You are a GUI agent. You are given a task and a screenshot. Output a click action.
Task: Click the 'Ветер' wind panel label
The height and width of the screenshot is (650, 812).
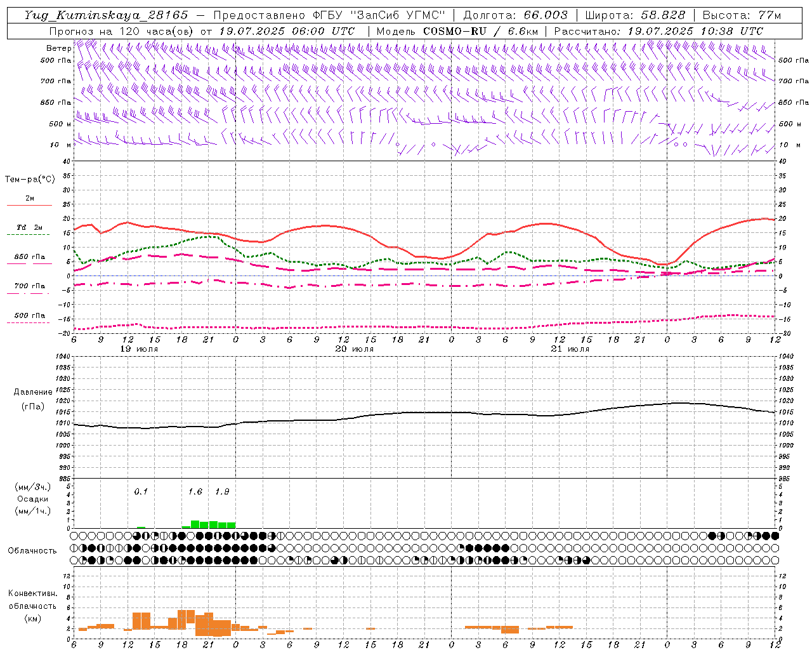coord(58,48)
